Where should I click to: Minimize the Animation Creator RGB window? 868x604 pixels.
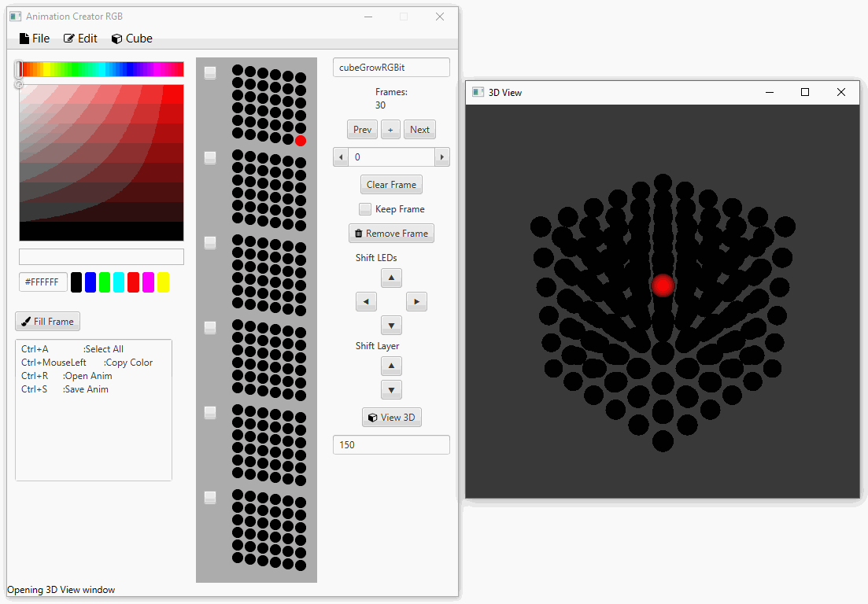368,17
